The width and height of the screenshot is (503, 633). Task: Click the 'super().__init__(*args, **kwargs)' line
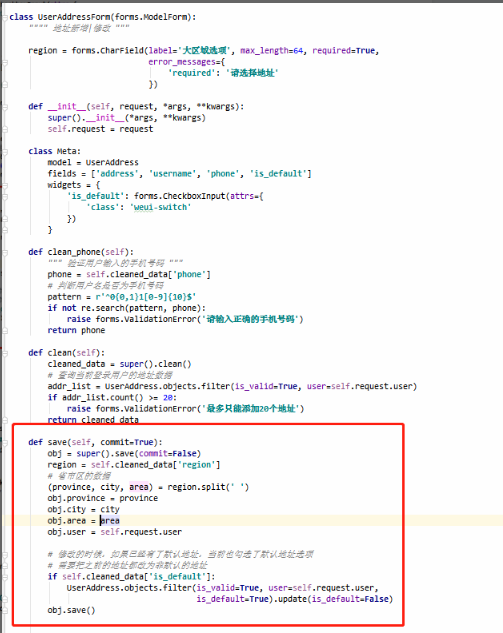(x=126, y=118)
